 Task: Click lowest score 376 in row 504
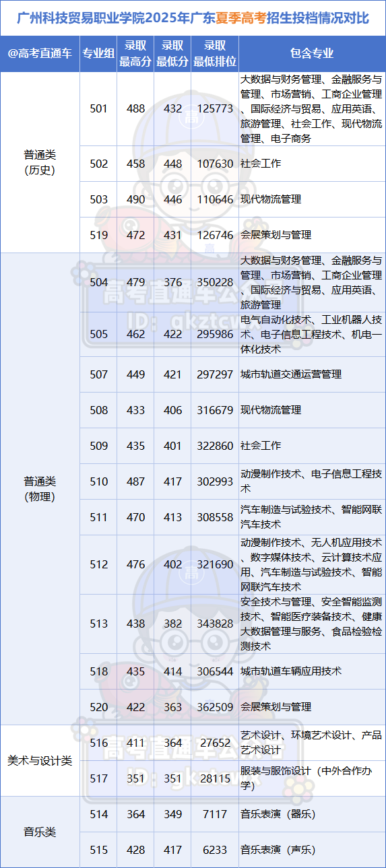172,282
